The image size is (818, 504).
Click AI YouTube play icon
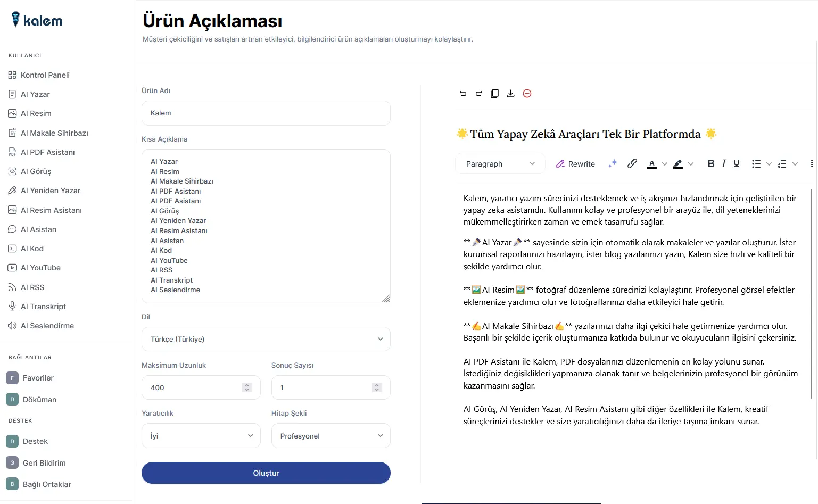coord(12,268)
